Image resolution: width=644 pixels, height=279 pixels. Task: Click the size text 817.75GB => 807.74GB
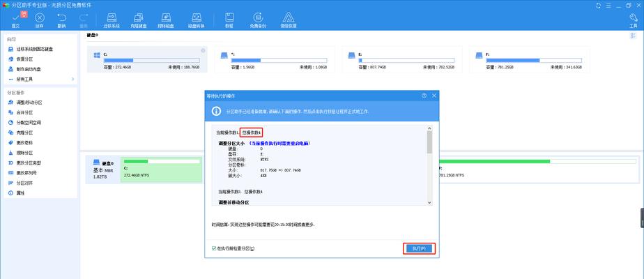[x=279, y=170]
